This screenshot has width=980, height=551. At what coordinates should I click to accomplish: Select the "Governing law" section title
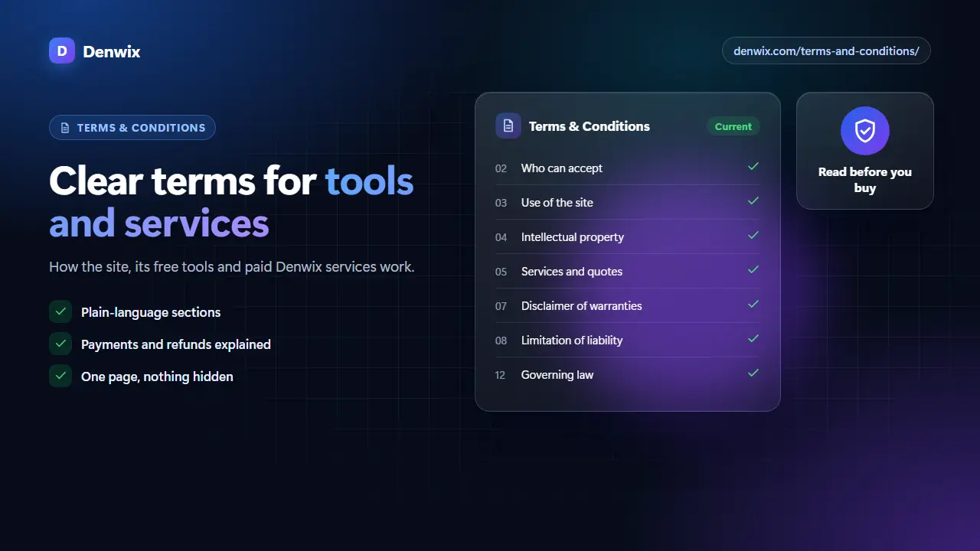pyautogui.click(x=557, y=375)
